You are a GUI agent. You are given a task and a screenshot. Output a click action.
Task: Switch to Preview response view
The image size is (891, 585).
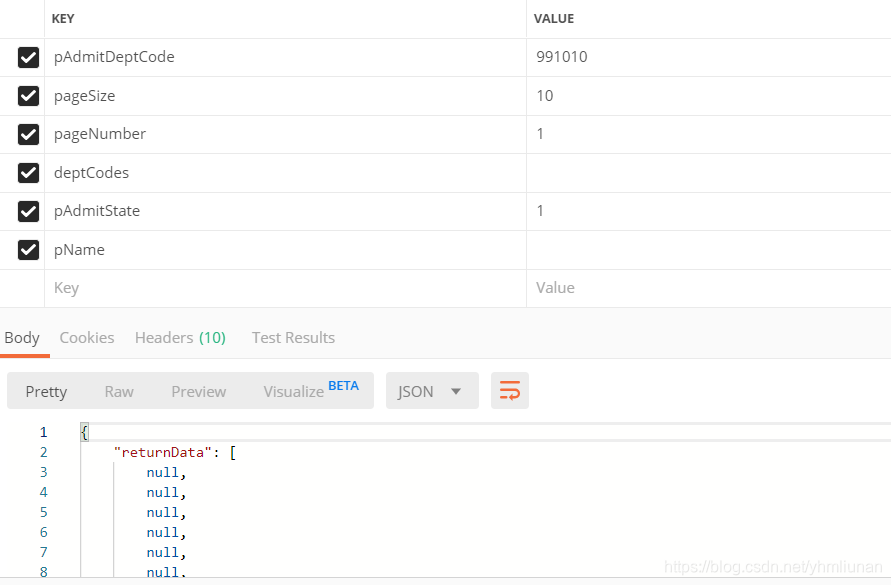(x=198, y=391)
